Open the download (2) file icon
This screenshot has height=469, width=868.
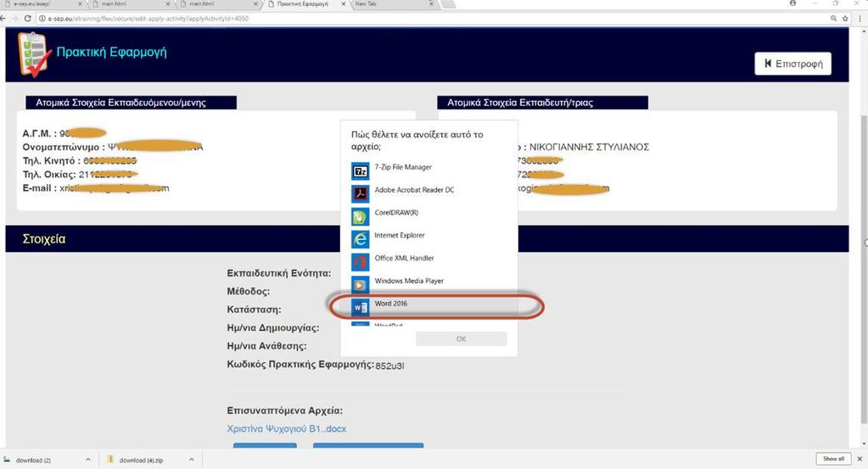click(7, 460)
